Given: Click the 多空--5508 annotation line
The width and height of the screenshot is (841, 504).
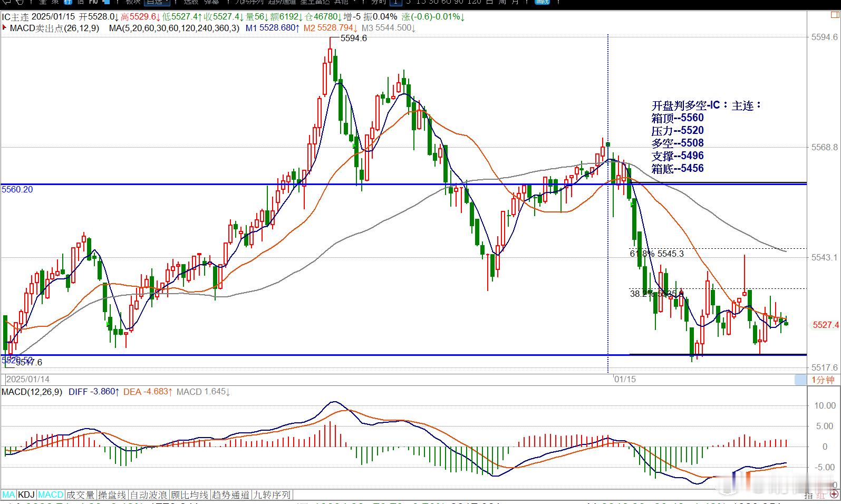Looking at the screenshot, I should pos(678,143).
